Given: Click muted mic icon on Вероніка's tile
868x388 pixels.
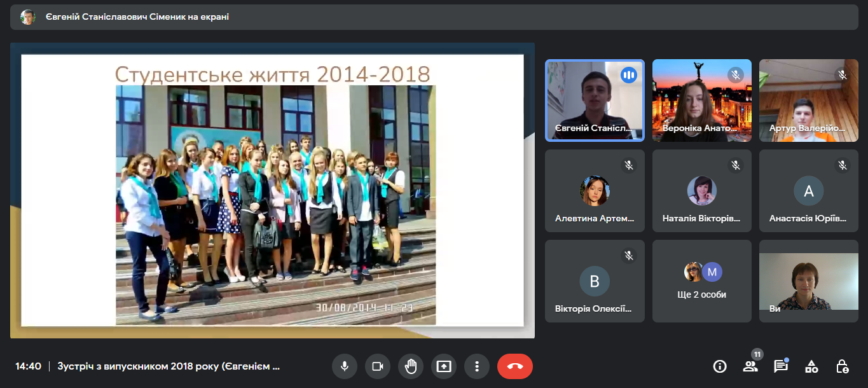Looking at the screenshot, I should (736, 75).
